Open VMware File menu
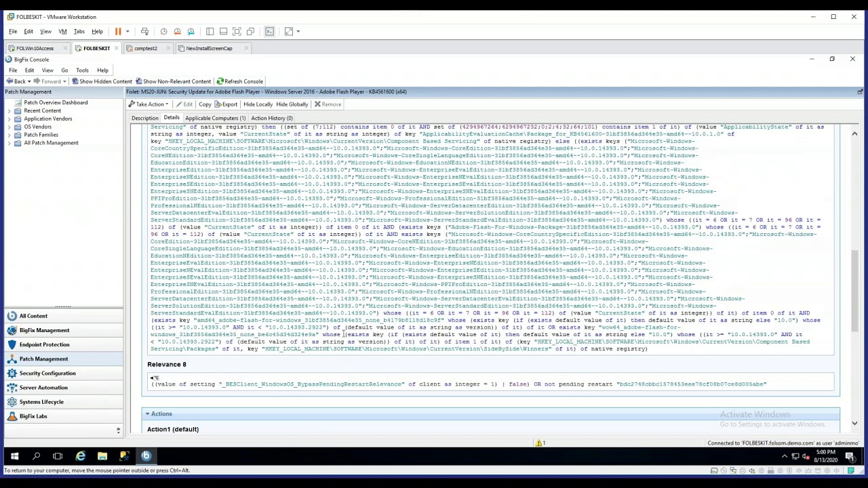 tap(13, 31)
